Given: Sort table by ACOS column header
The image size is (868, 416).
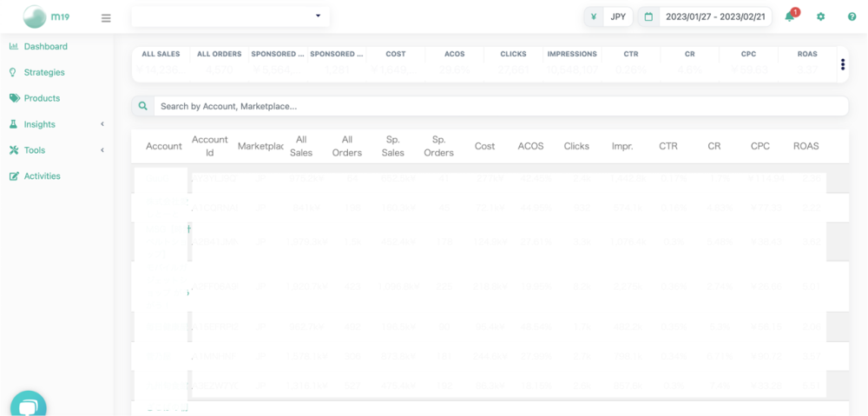Looking at the screenshot, I should point(530,146).
